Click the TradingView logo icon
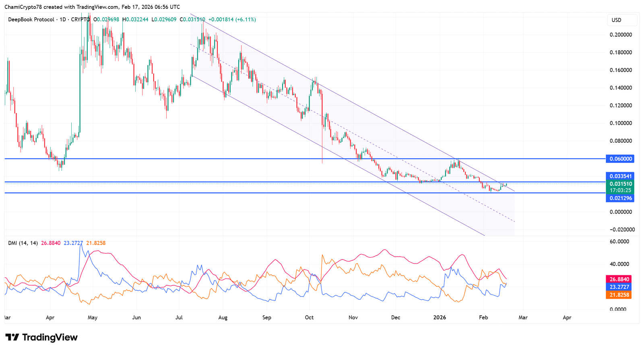The image size is (644, 351). click(12, 337)
